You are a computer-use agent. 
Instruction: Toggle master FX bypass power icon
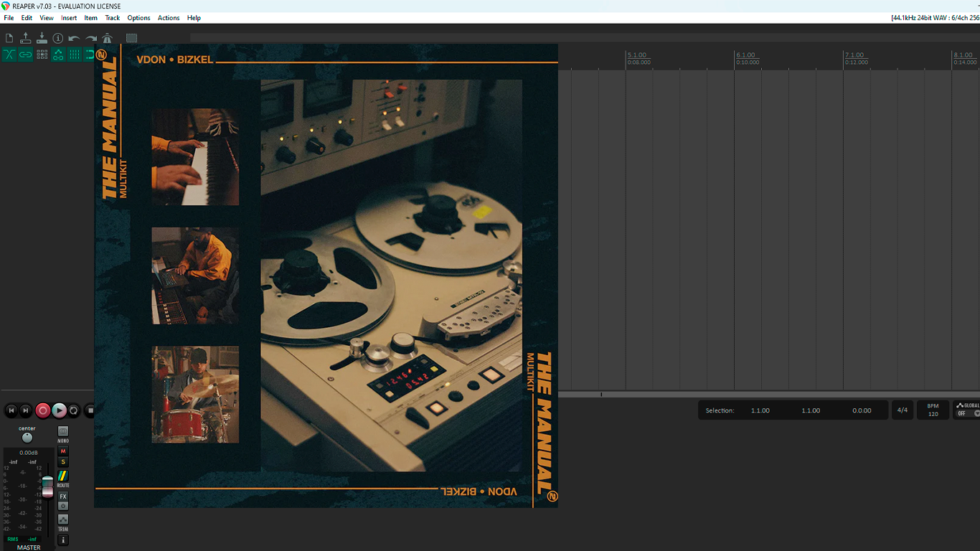tap(63, 506)
